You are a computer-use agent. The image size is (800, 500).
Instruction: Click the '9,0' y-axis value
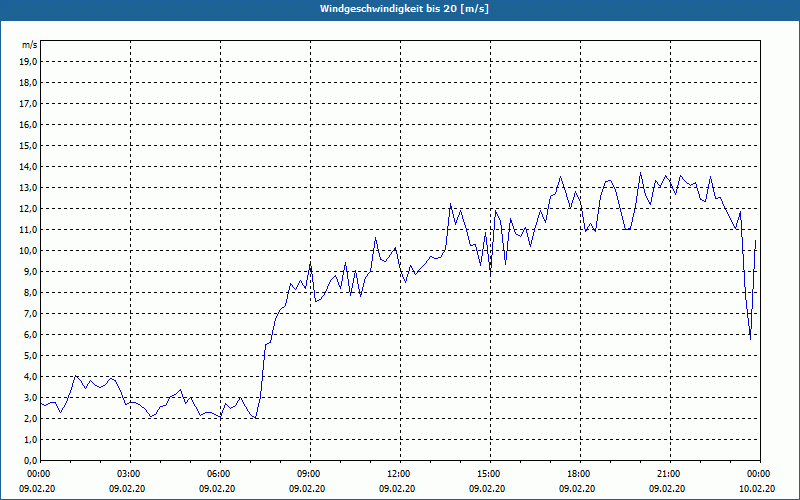tap(30, 271)
